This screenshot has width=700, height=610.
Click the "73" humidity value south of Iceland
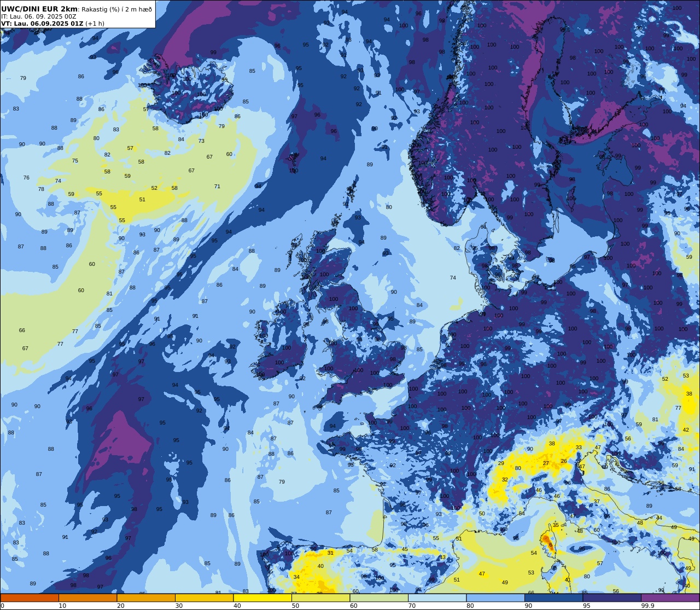(x=201, y=141)
